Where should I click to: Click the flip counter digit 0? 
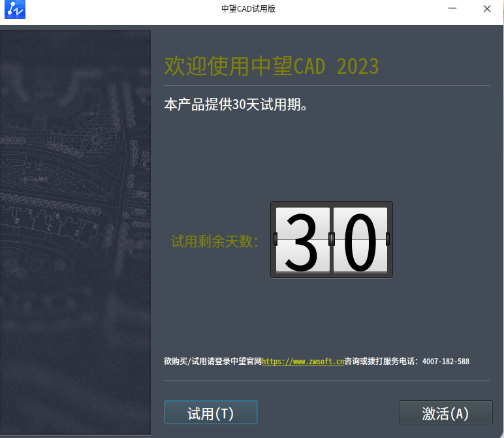pos(360,240)
